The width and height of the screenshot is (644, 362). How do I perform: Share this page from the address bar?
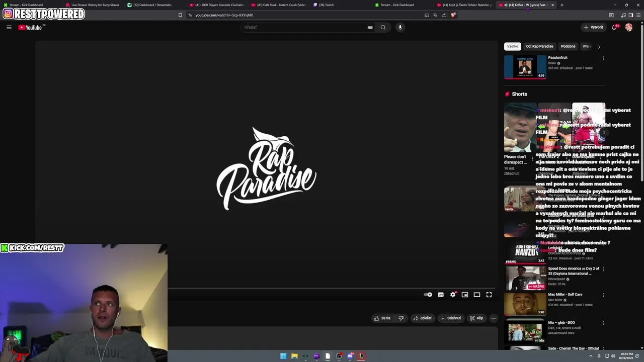point(444,15)
